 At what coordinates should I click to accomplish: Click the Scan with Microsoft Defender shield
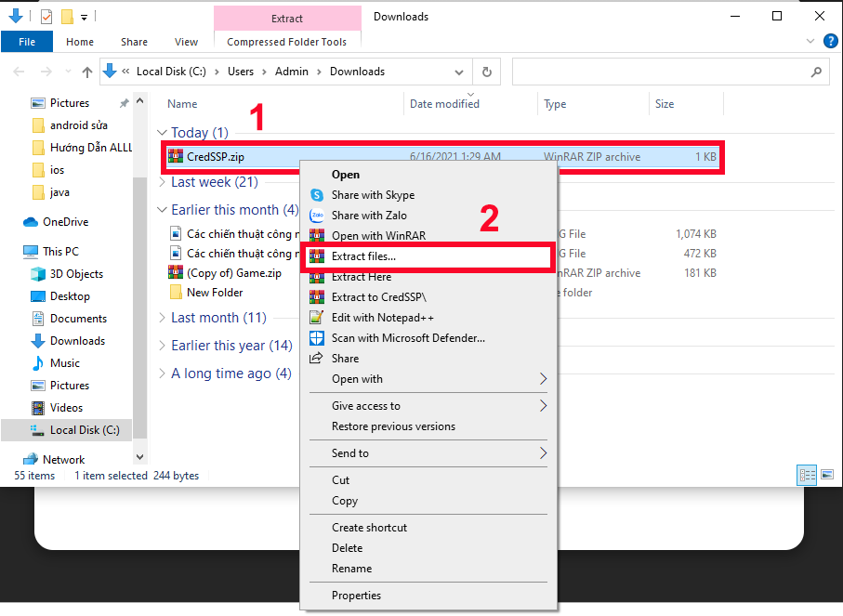point(317,338)
